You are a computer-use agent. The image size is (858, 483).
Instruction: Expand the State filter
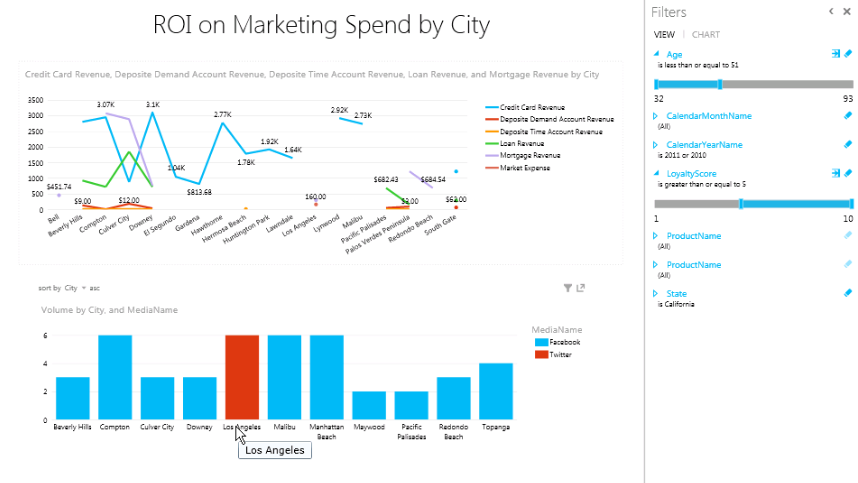tap(657, 293)
